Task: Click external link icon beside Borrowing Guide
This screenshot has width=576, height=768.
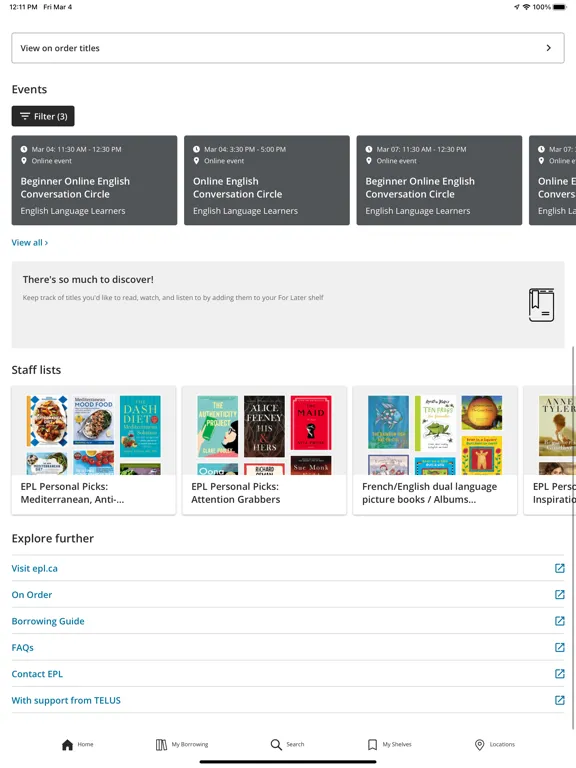Action: point(559,621)
